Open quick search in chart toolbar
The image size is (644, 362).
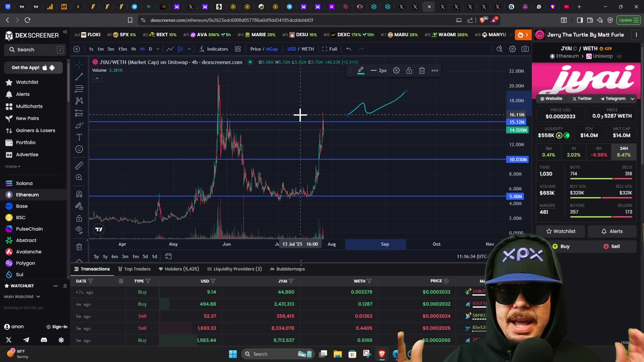point(499,49)
